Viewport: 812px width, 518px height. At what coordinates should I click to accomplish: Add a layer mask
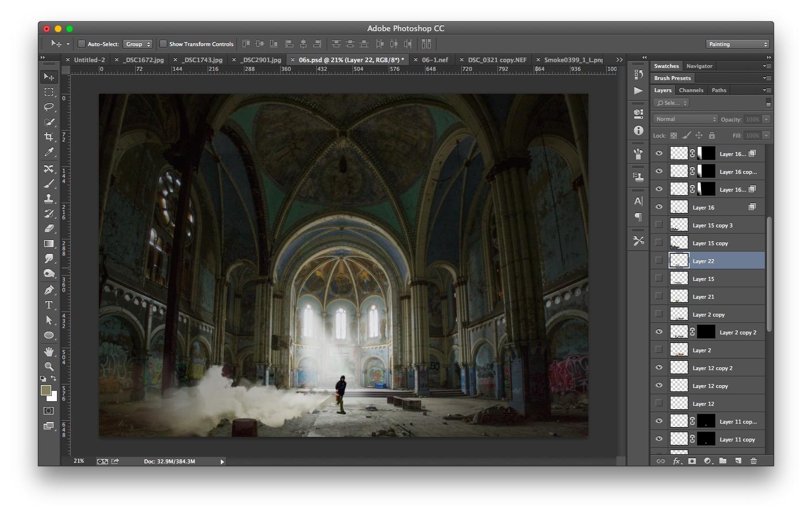click(x=692, y=461)
